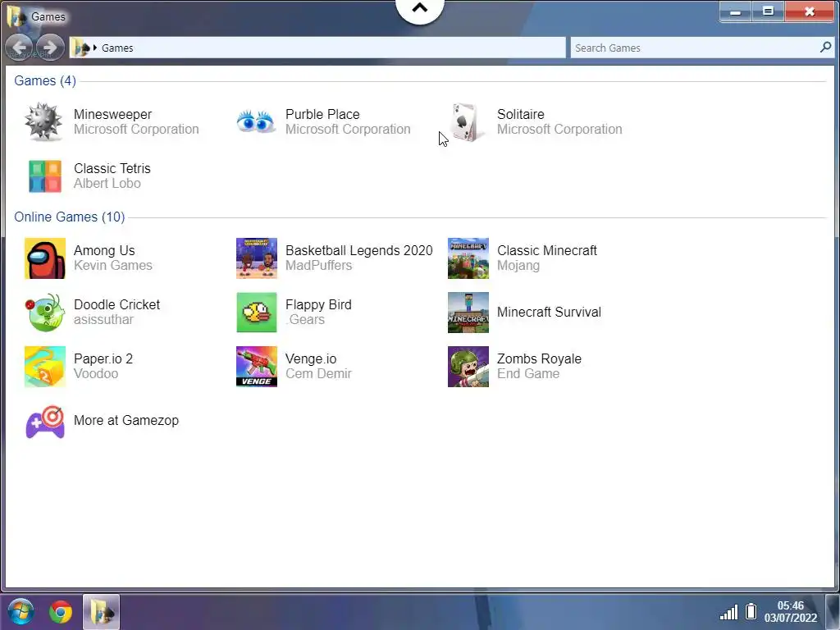Select the Solitaire title text
Viewport: 840px width, 630px height.
click(x=521, y=114)
